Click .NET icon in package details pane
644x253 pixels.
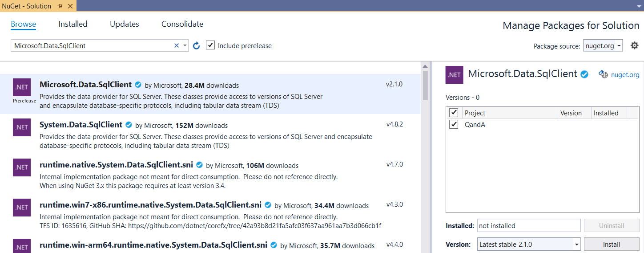point(454,75)
